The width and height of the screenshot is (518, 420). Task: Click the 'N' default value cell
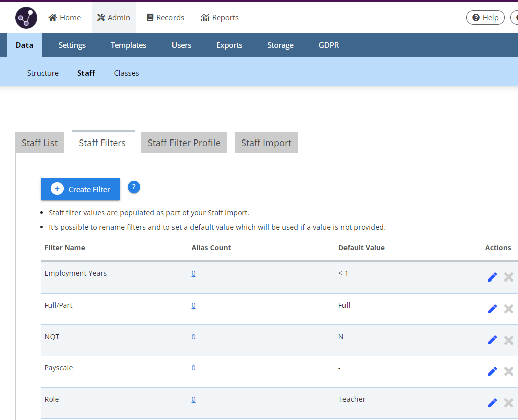[341, 337]
